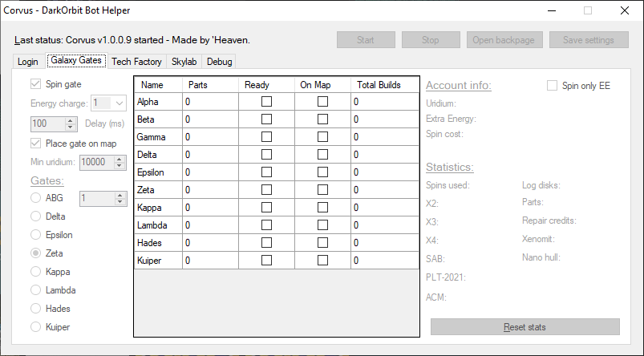Viewport: 644px width, 356px height.
Task: Click the Name column header
Action: (x=158, y=84)
